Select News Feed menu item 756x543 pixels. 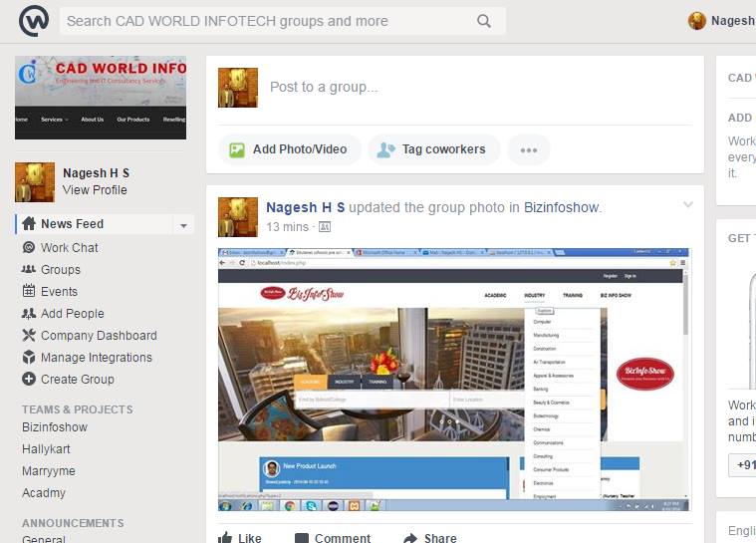coord(72,224)
